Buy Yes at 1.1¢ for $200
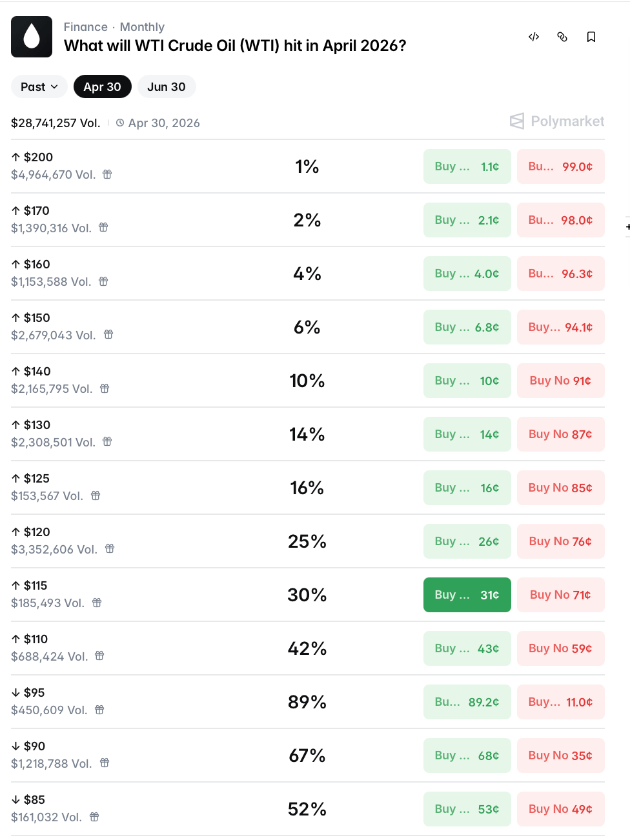This screenshot has height=840, width=630. click(467, 166)
